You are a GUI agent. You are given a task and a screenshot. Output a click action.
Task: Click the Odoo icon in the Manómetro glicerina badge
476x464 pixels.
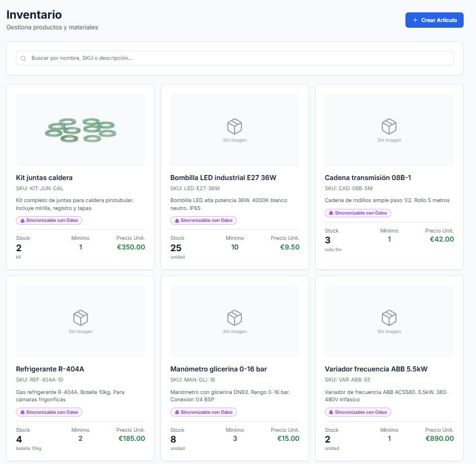coord(177,412)
